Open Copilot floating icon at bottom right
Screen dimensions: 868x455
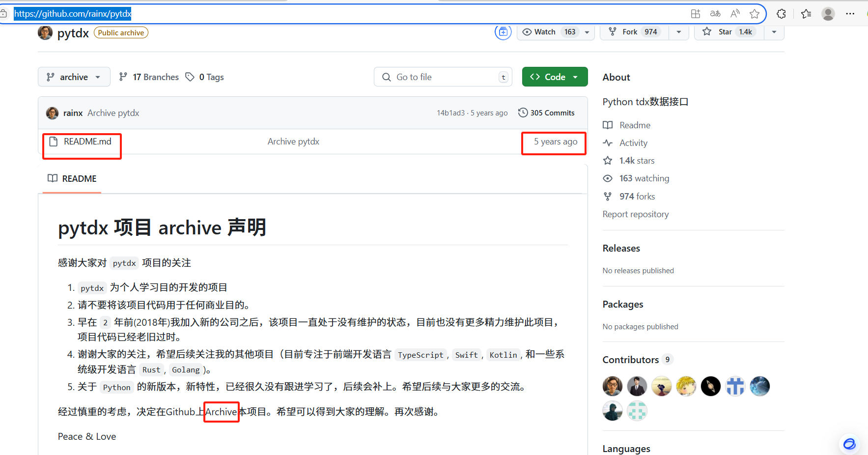click(x=849, y=444)
